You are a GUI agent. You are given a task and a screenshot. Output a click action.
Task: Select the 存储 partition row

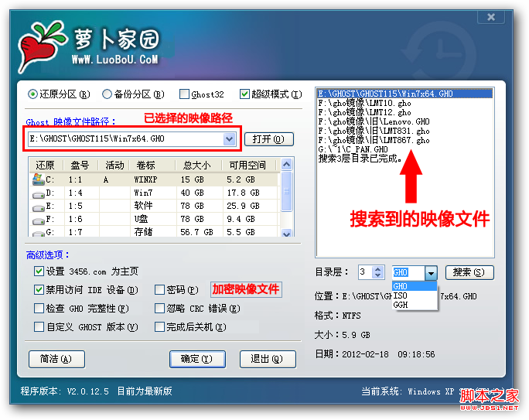pyautogui.click(x=155, y=232)
